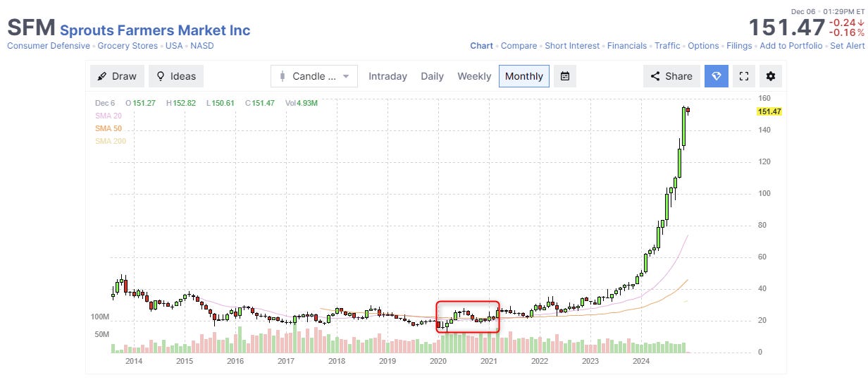Image resolution: width=868 pixels, height=380 pixels.
Task: Expand the Candle chart type dropdown
Action: pyautogui.click(x=314, y=76)
